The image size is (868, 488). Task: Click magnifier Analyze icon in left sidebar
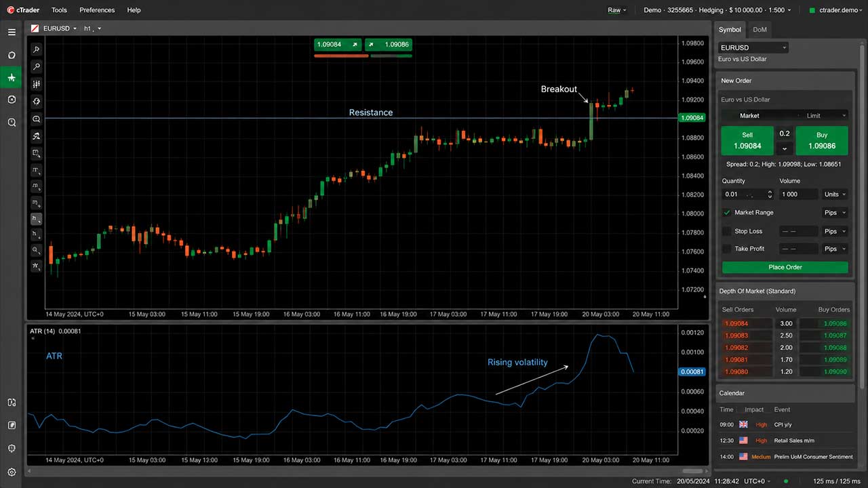coord(12,123)
